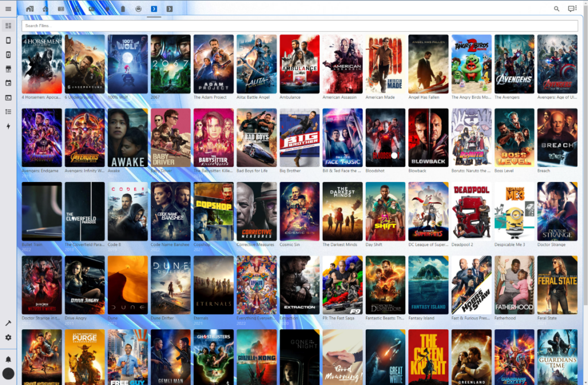
Task: Open Alita: Battle Angel poster
Action: coord(257,64)
